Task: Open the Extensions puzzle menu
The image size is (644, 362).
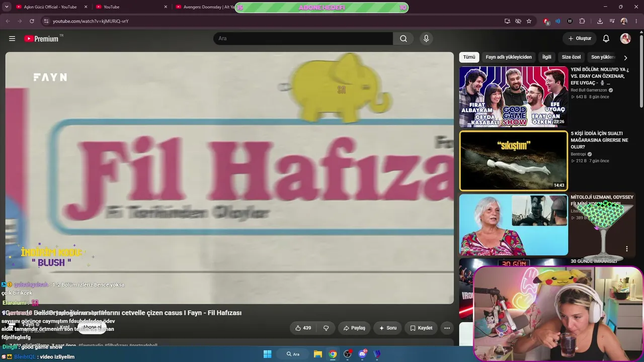Action: pos(582,21)
